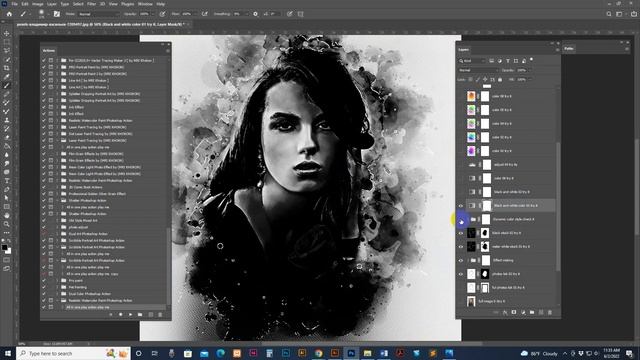Viewport: 640px width, 360px height.
Task: Click Photoshop icon in taskbar
Action: (351, 353)
